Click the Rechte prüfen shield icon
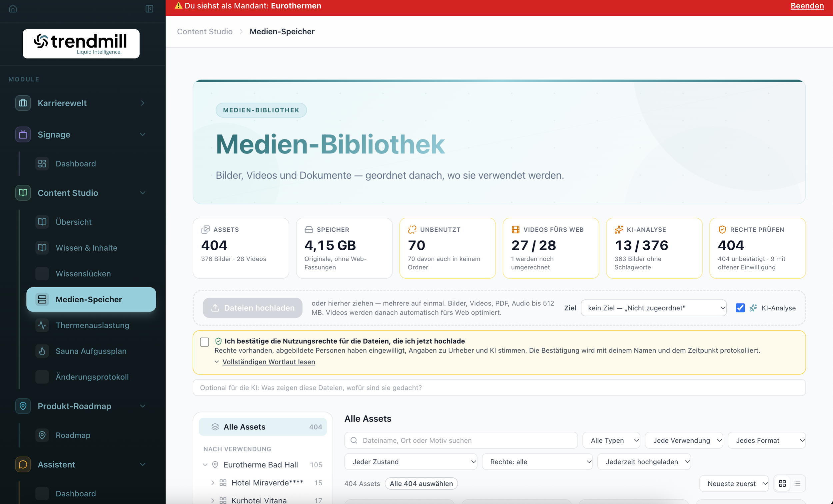The height and width of the screenshot is (504, 833). click(x=722, y=230)
